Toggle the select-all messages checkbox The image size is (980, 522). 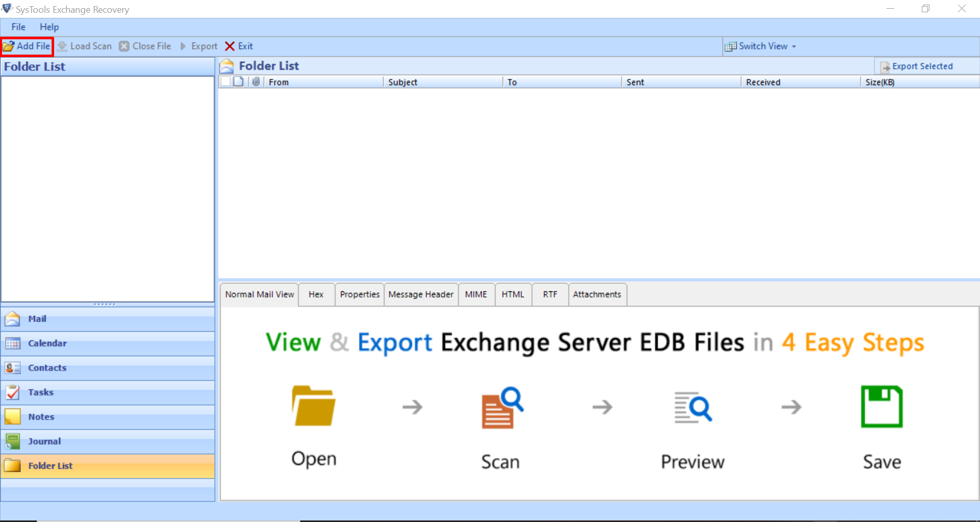click(x=226, y=82)
